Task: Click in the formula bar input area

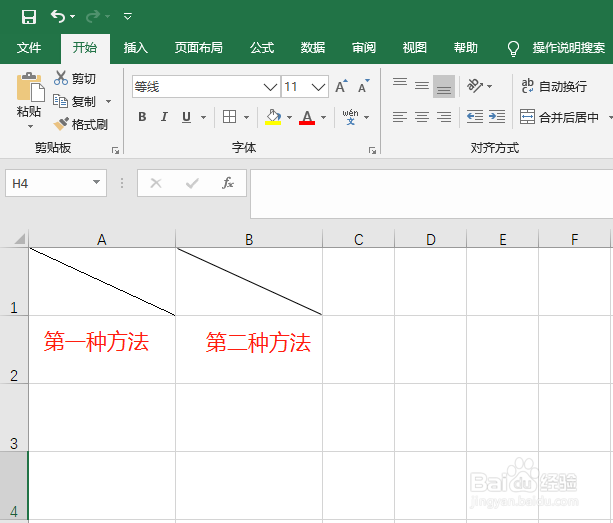Action: [x=432, y=194]
